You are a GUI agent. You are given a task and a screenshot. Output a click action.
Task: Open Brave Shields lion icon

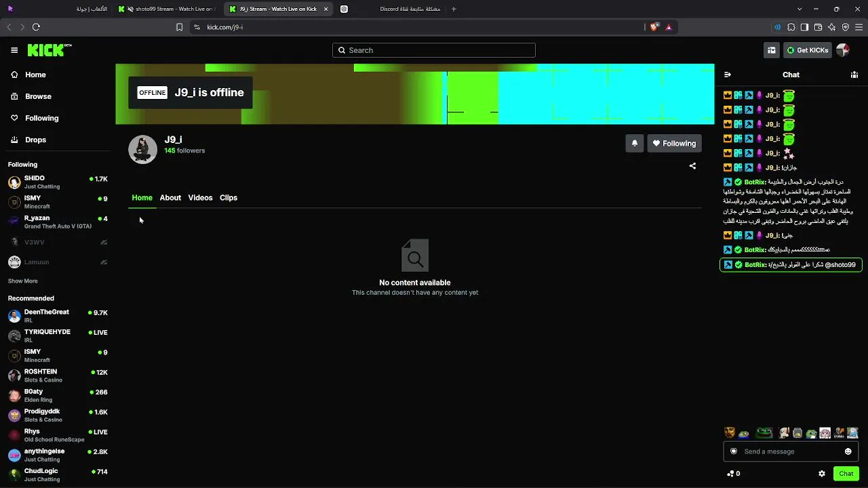(654, 27)
